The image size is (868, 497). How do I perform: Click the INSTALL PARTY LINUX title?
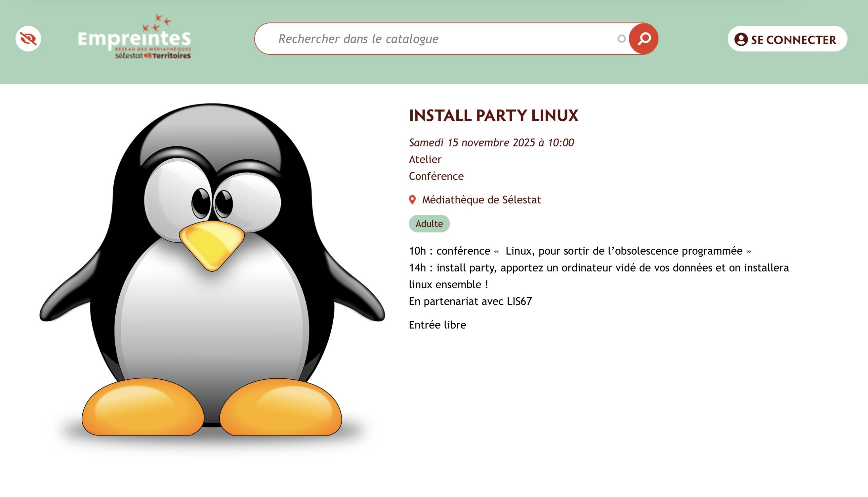(x=494, y=115)
